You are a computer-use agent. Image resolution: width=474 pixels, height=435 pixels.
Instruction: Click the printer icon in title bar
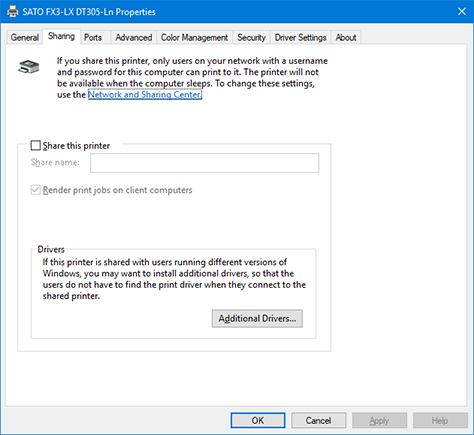[x=13, y=12]
